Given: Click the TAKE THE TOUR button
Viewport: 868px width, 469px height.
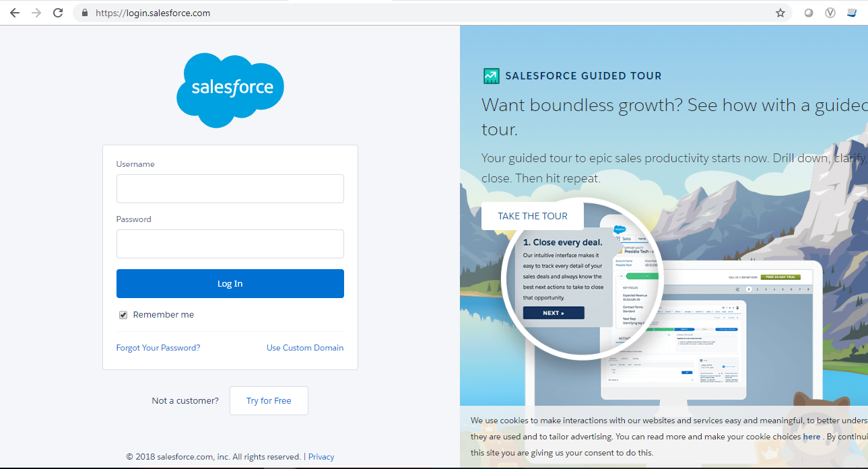Looking at the screenshot, I should pos(533,216).
